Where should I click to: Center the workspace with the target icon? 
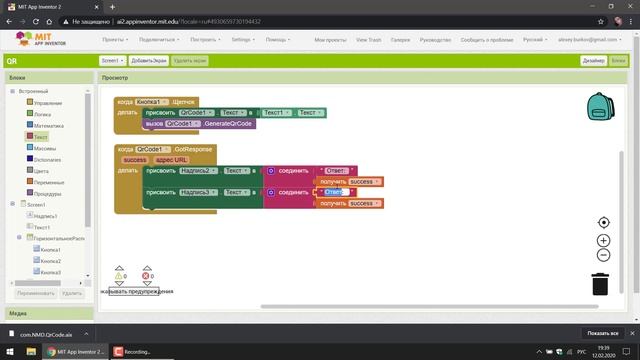[x=603, y=222]
